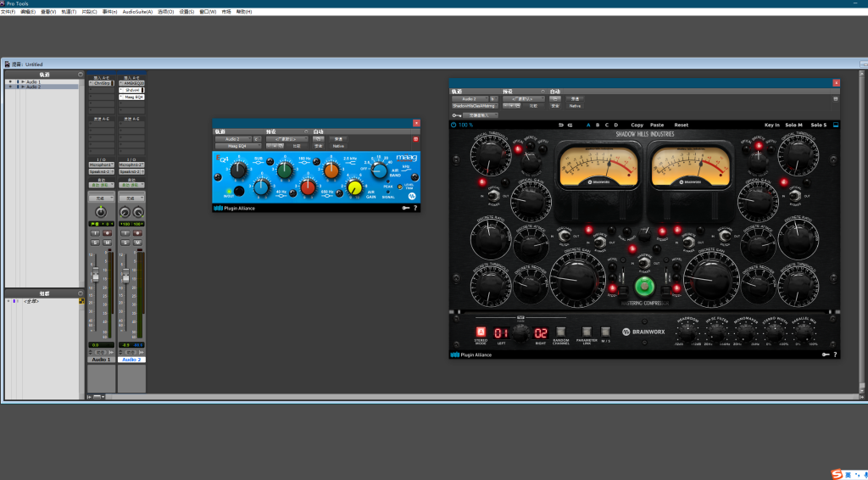The image size is (868, 480).
Task: Click the key icon in Shadow Hills footer
Action: click(826, 354)
